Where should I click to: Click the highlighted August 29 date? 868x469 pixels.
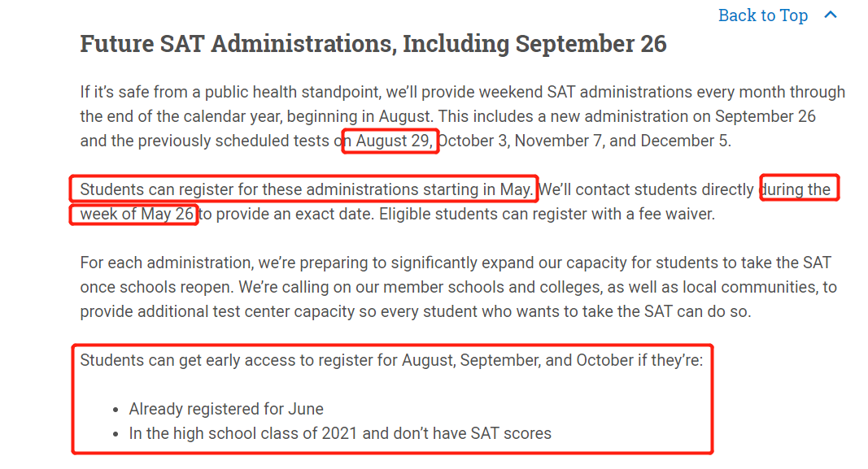pyautogui.click(x=395, y=141)
